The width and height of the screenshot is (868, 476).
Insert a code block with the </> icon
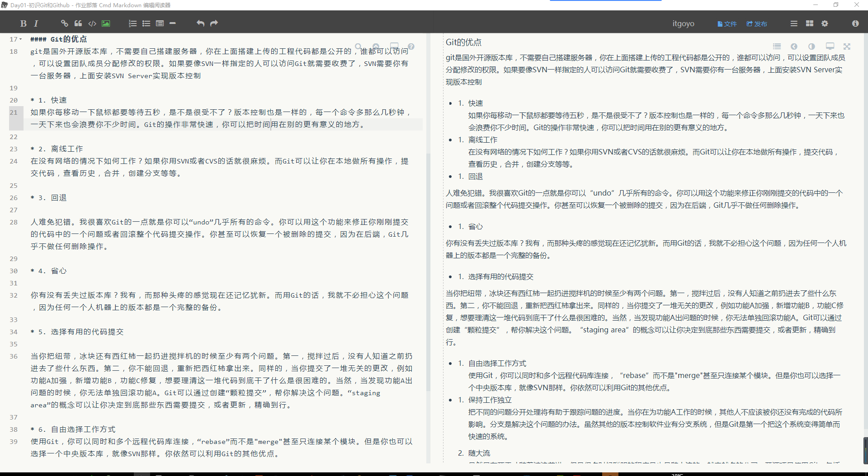[92, 23]
